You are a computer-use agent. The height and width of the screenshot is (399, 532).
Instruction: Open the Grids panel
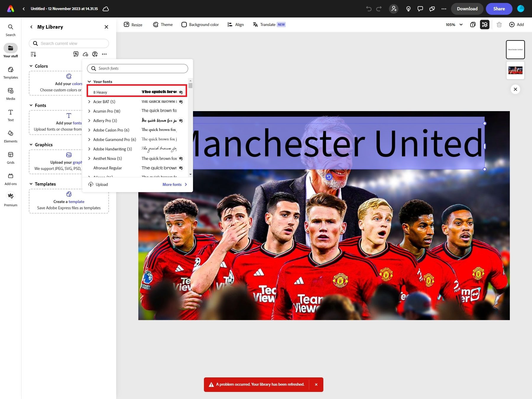coord(11,158)
